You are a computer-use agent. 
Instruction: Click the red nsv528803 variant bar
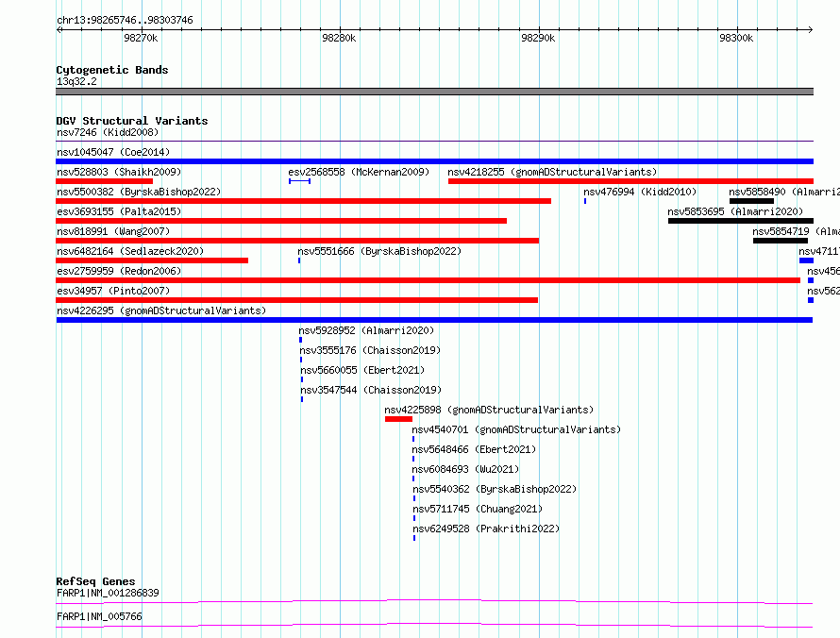(105, 181)
